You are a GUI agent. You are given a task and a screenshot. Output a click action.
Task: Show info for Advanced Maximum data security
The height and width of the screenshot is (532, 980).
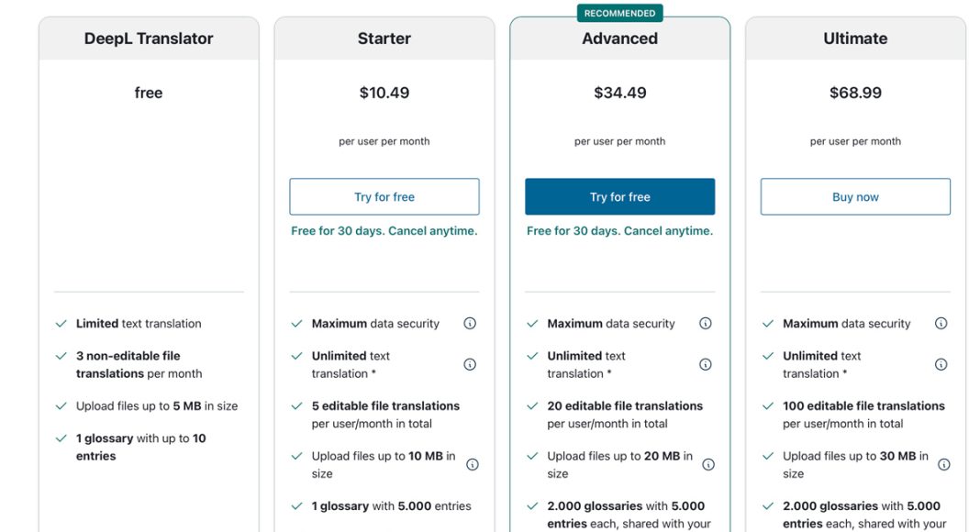coord(705,324)
